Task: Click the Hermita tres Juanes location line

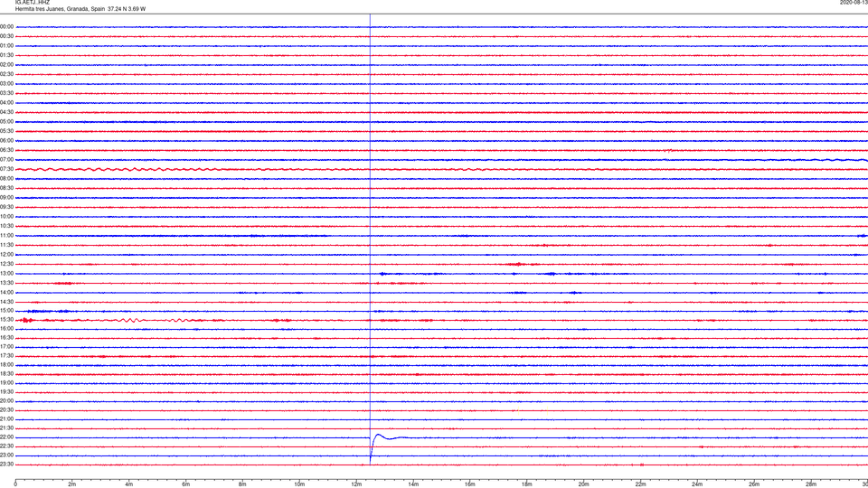Action: click(x=80, y=9)
